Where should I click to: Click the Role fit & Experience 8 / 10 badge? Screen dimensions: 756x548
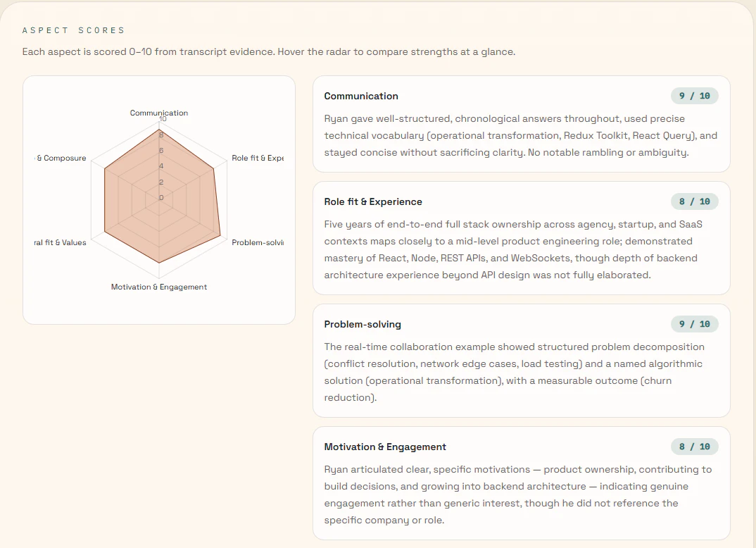pos(694,201)
